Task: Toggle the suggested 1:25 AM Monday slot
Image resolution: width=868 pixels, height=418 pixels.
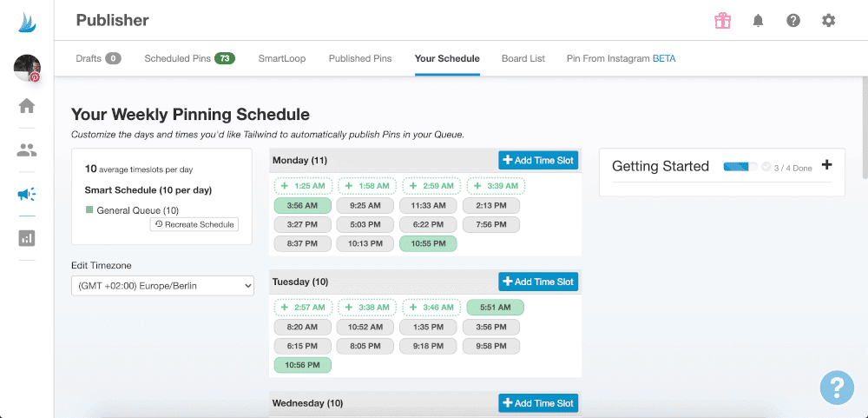Action: [302, 186]
